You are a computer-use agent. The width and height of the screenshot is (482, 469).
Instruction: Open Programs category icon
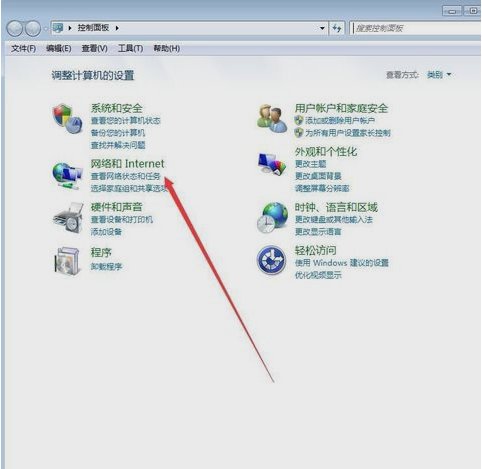67,261
